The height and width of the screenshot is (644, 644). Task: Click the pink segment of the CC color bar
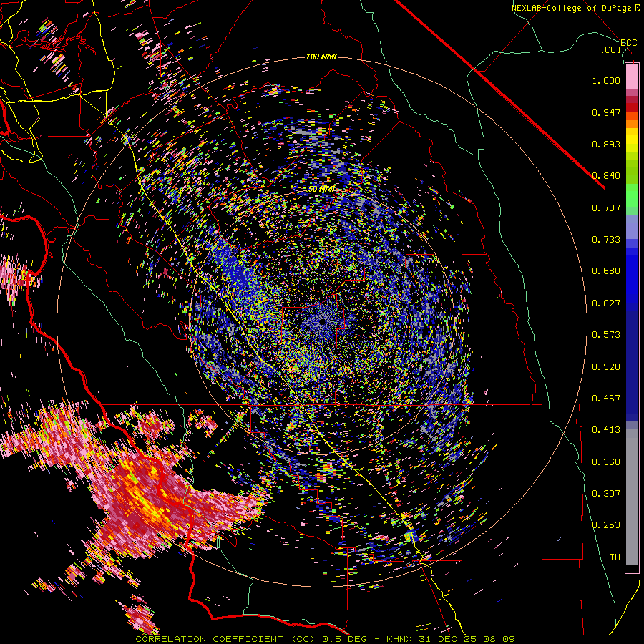click(x=632, y=76)
